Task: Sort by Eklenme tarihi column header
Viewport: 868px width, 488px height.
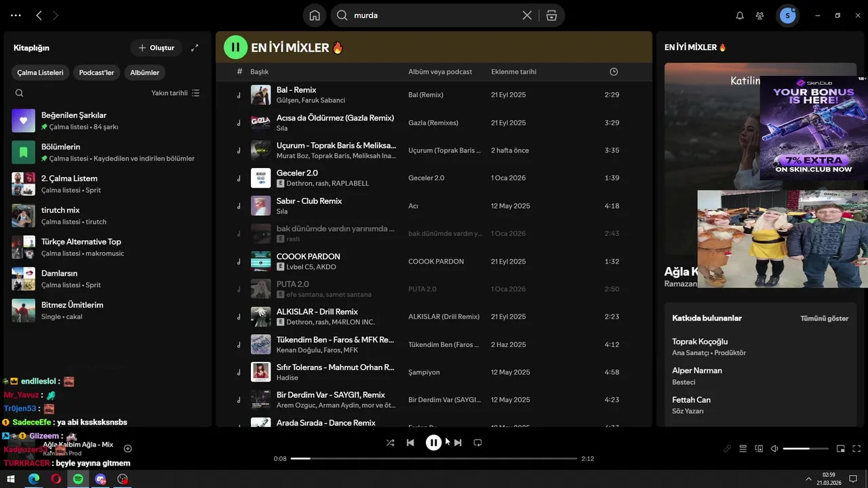Action: pyautogui.click(x=513, y=72)
